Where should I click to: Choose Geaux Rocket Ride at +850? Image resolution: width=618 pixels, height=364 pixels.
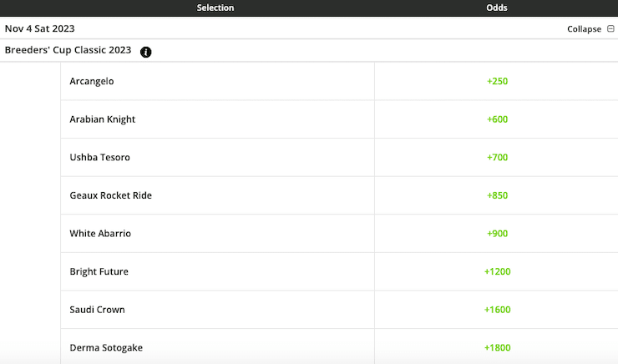click(497, 195)
